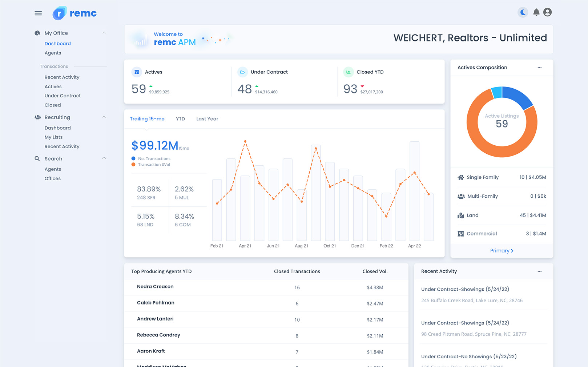The image size is (588, 367).
Task: Toggle dark mode moon icon
Action: pos(523,12)
